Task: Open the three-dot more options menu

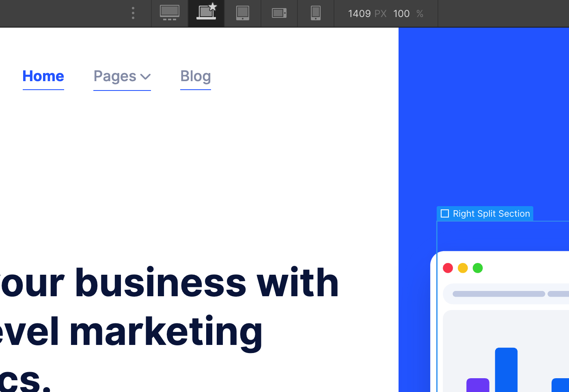Action: click(133, 13)
